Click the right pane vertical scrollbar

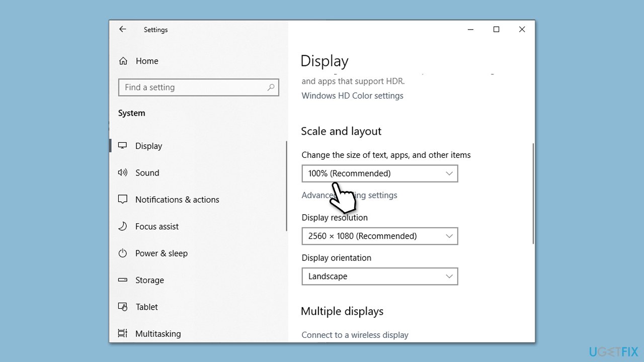[533, 194]
